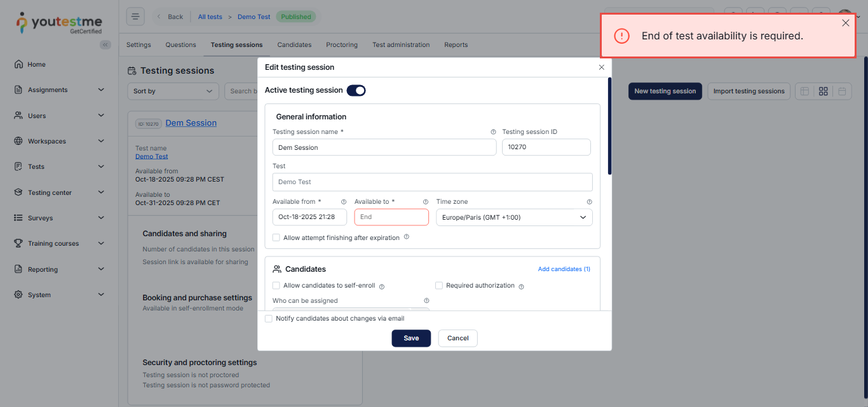The height and width of the screenshot is (407, 868).
Task: Click info icon next to Available to
Action: [x=426, y=202]
